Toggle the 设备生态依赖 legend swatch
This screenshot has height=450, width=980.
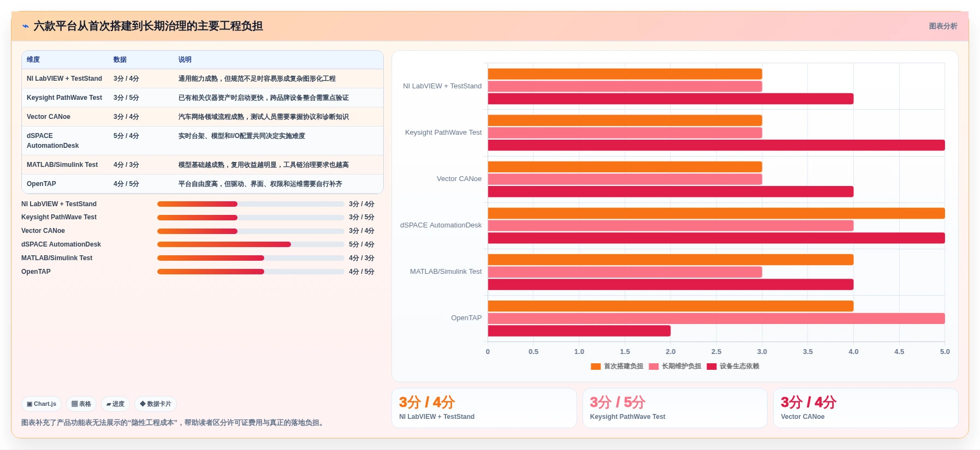click(x=711, y=367)
